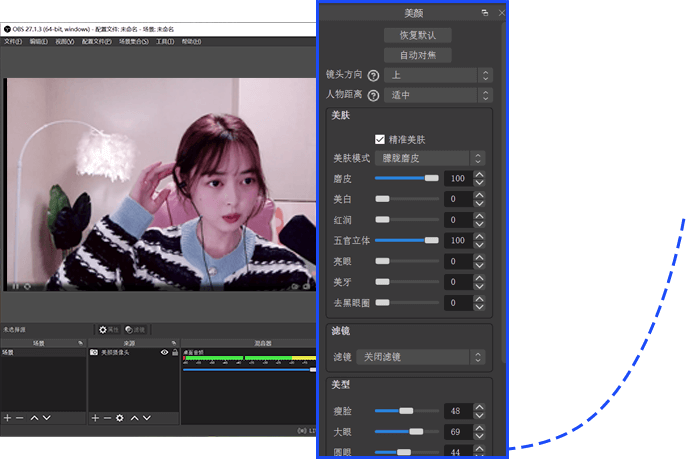This screenshot has height=459, width=686.
Task: Undock the 美颜 panel with float icon
Action: tap(485, 13)
